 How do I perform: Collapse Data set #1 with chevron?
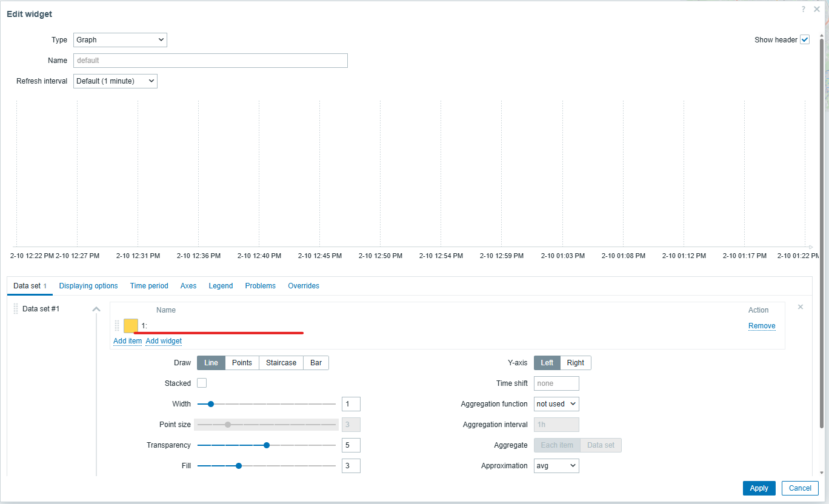click(96, 309)
